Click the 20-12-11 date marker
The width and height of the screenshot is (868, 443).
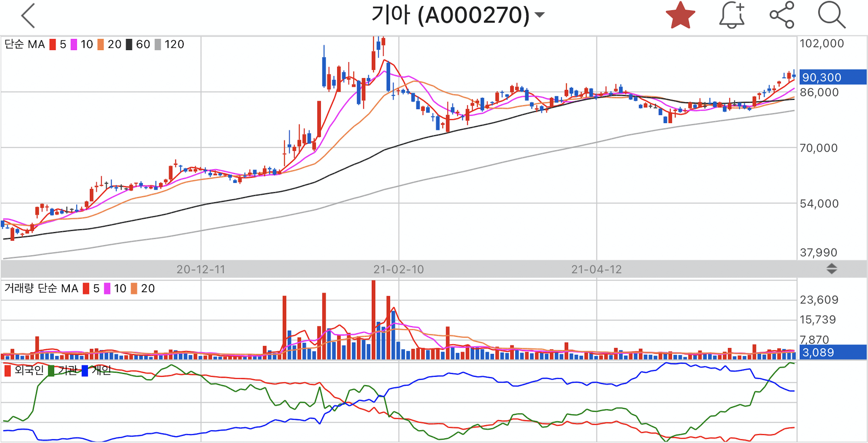click(201, 269)
